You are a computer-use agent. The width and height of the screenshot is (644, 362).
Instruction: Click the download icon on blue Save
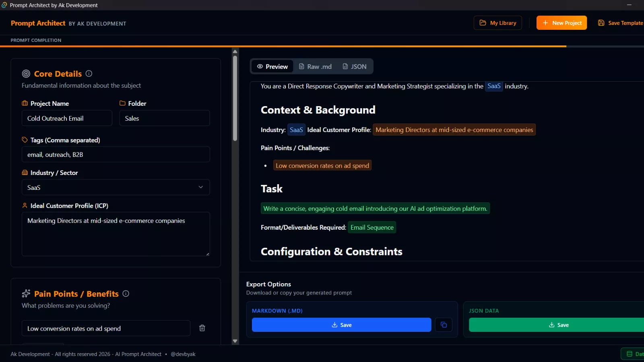[334, 325]
